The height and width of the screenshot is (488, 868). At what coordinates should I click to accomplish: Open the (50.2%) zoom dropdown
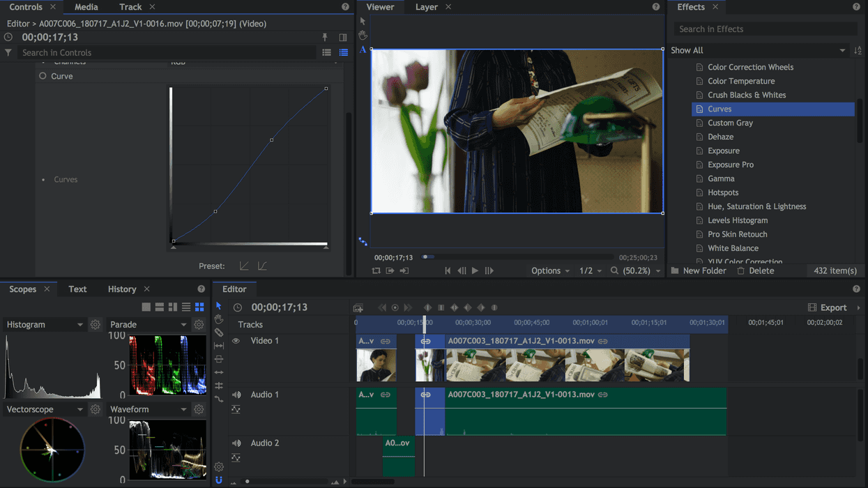[x=635, y=270]
